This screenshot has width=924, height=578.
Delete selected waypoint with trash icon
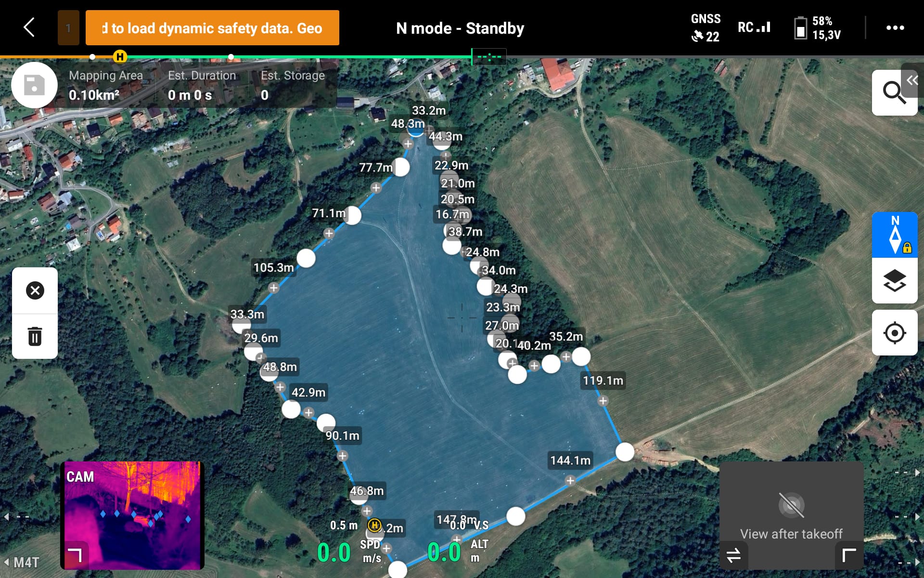pyautogui.click(x=35, y=336)
